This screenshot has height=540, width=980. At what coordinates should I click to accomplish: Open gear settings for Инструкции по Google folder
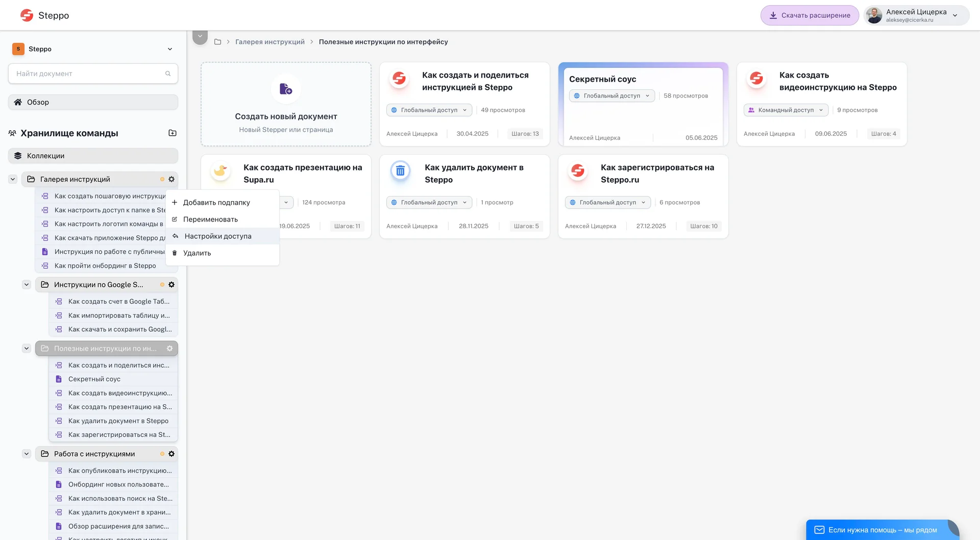tap(171, 285)
